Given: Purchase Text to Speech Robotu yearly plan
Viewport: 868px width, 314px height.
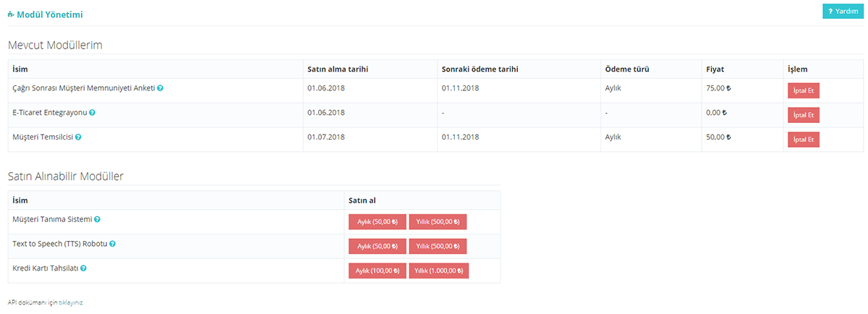Looking at the screenshot, I should (x=438, y=247).
